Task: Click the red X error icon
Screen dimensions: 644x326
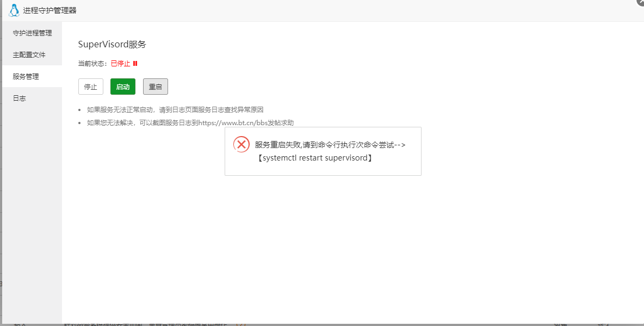Action: [242, 144]
